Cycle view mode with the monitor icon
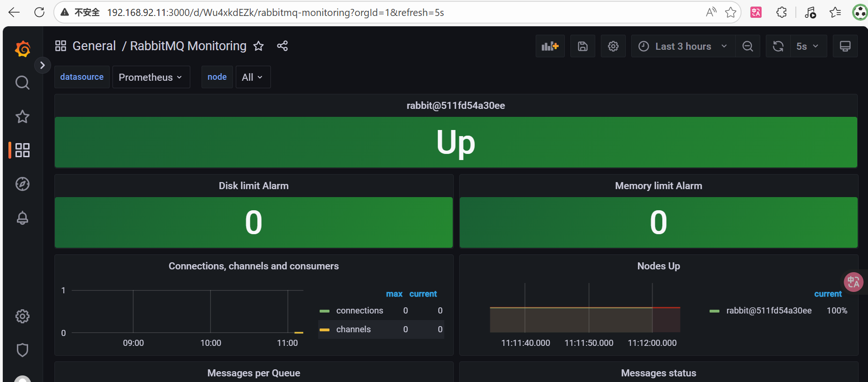Image resolution: width=868 pixels, height=382 pixels. [845, 46]
